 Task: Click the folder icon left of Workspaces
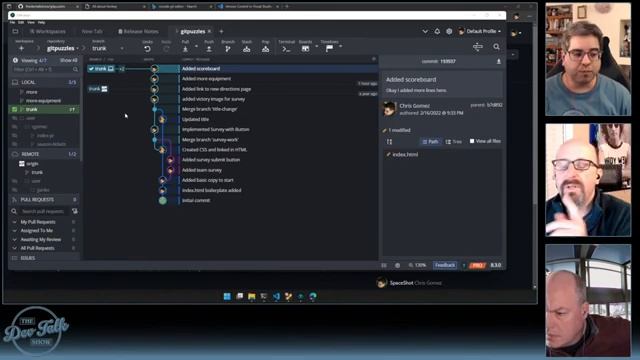[16, 31]
